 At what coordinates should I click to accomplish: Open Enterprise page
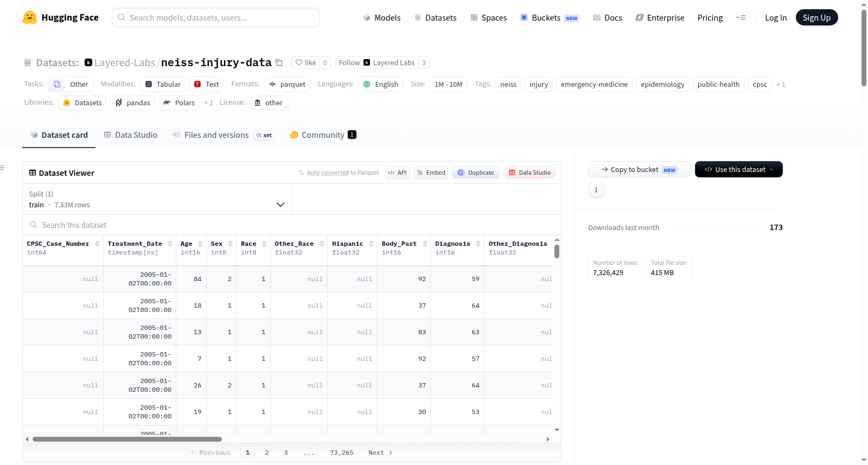coord(660,17)
